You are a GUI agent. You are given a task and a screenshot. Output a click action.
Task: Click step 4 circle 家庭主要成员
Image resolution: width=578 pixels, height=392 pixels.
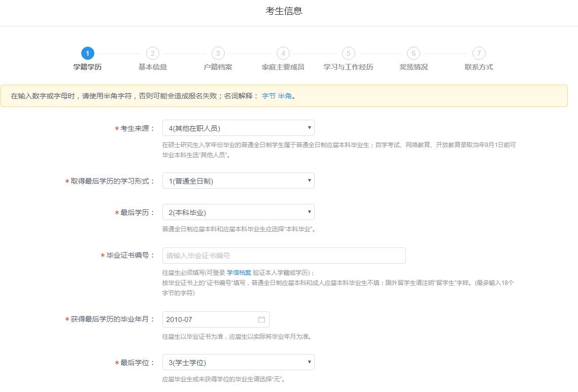(283, 53)
